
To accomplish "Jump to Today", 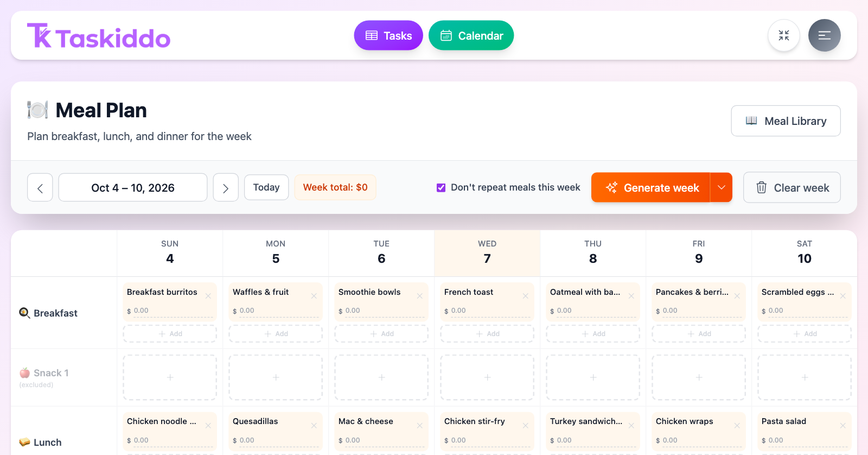I will (266, 187).
